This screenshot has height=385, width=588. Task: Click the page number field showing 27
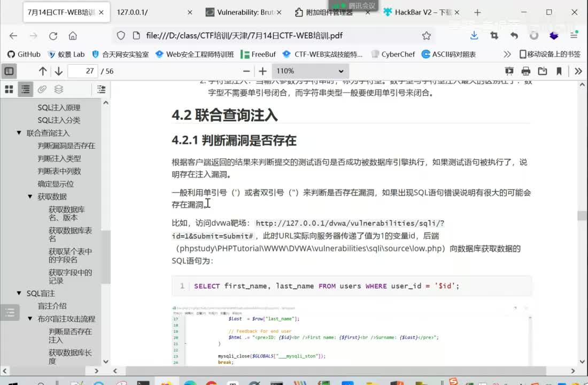(83, 71)
